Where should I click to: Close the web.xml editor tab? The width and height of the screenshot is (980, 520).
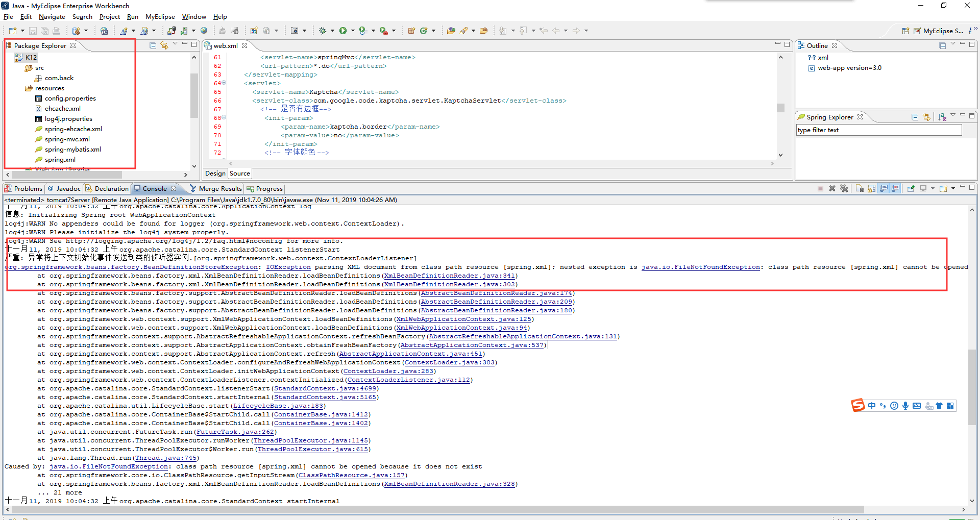coord(244,45)
